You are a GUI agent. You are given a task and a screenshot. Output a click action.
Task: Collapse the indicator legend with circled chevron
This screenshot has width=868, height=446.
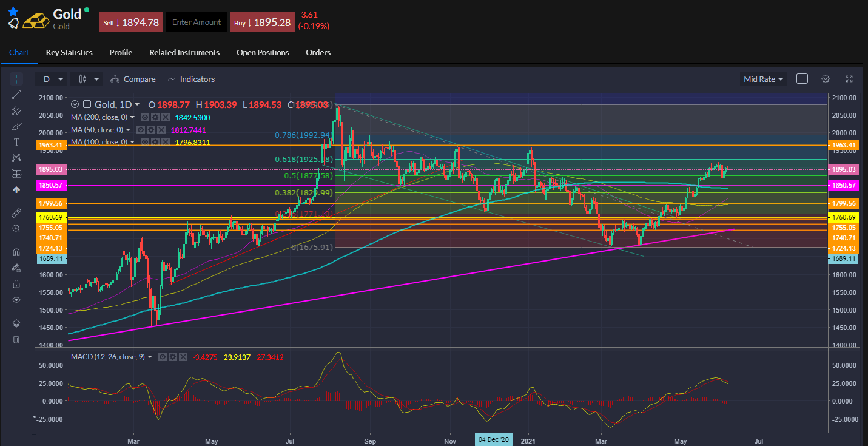click(x=75, y=104)
